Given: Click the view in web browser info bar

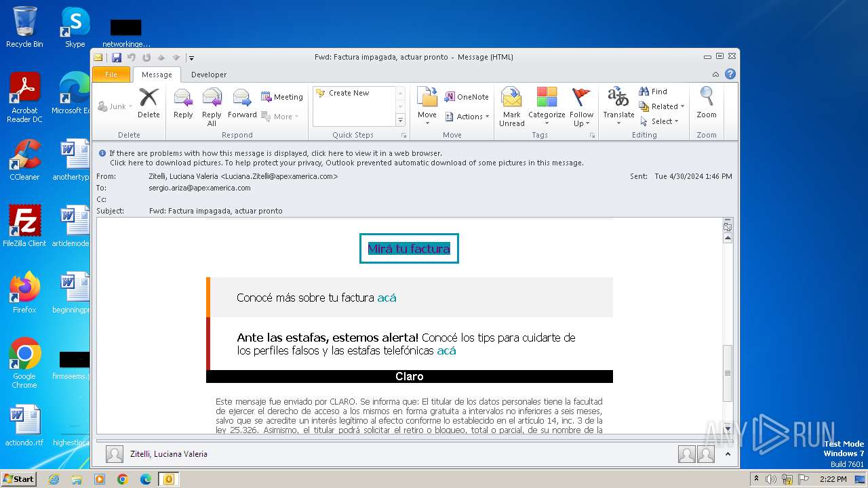Looking at the screenshot, I should tap(275, 153).
